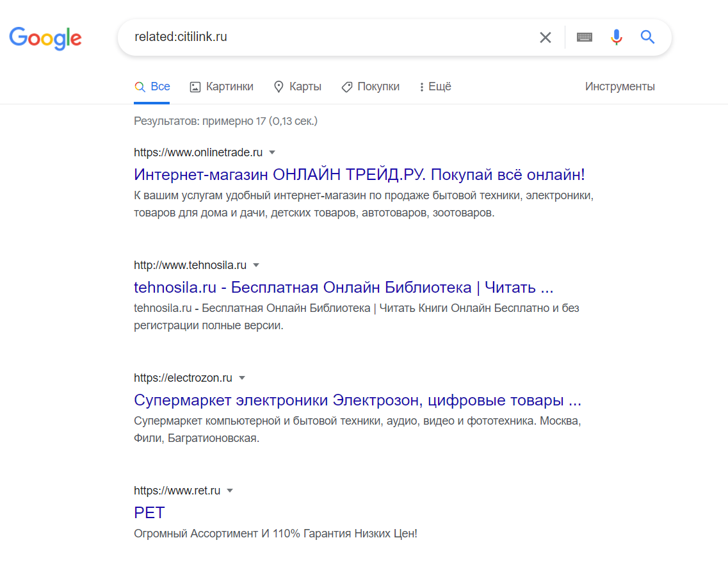Screen dimensions: 728x563
Task: Open tehnosila.ru Бесплатная Онлайн Библиотека result
Action: pyautogui.click(x=344, y=288)
